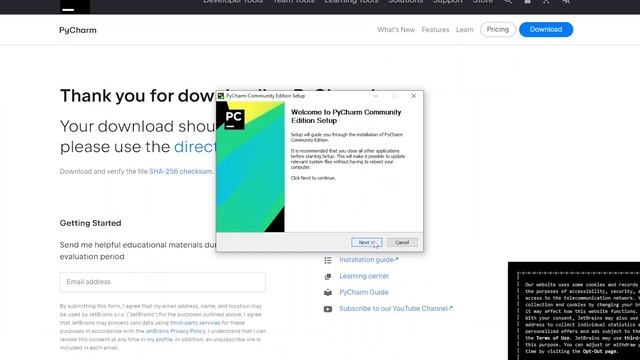Open the Installation guide link
This screenshot has height=360, width=640.
(x=369, y=260)
